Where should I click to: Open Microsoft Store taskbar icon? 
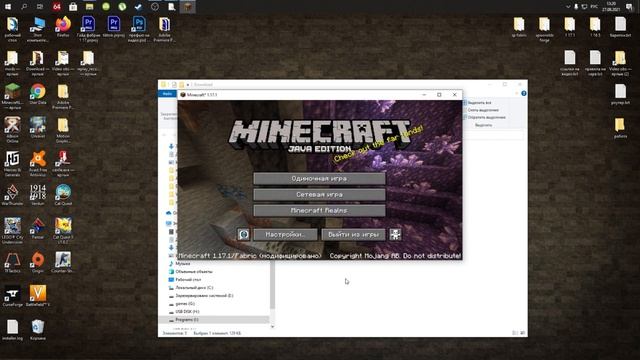[x=73, y=7]
